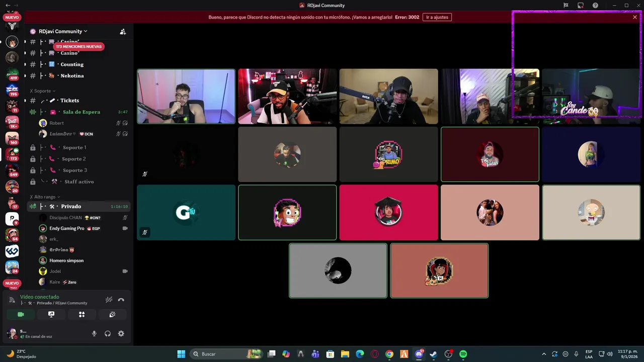Image resolution: width=644 pixels, height=362 pixels.
Task: Open Windows Start menu
Action: [x=181, y=354]
